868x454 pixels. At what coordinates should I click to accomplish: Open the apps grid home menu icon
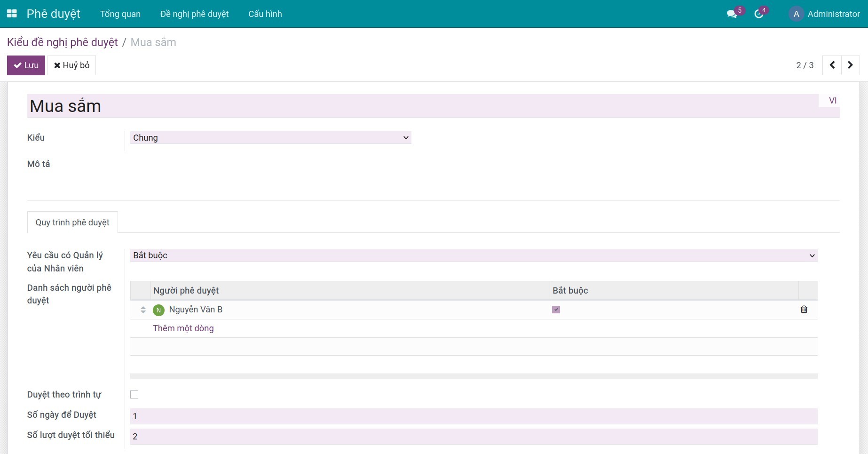click(x=12, y=14)
